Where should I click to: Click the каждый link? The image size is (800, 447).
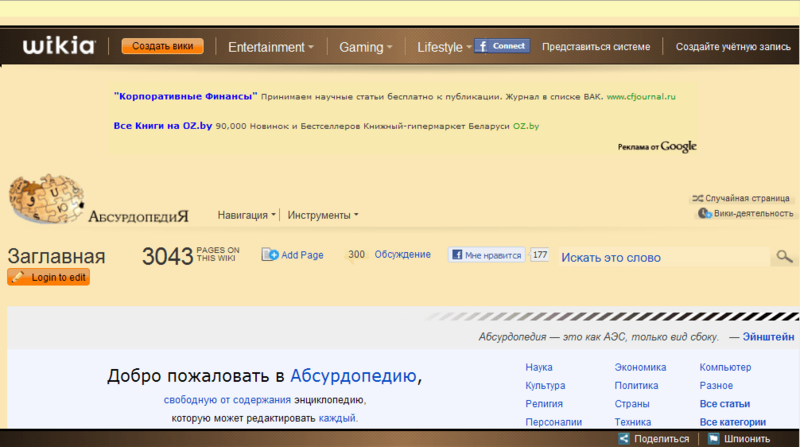(337, 418)
